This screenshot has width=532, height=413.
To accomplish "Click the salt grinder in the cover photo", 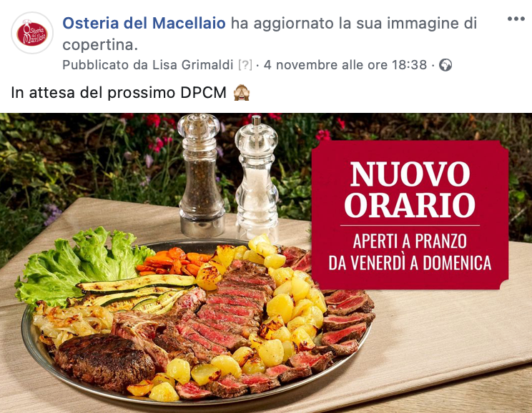I will (257, 179).
